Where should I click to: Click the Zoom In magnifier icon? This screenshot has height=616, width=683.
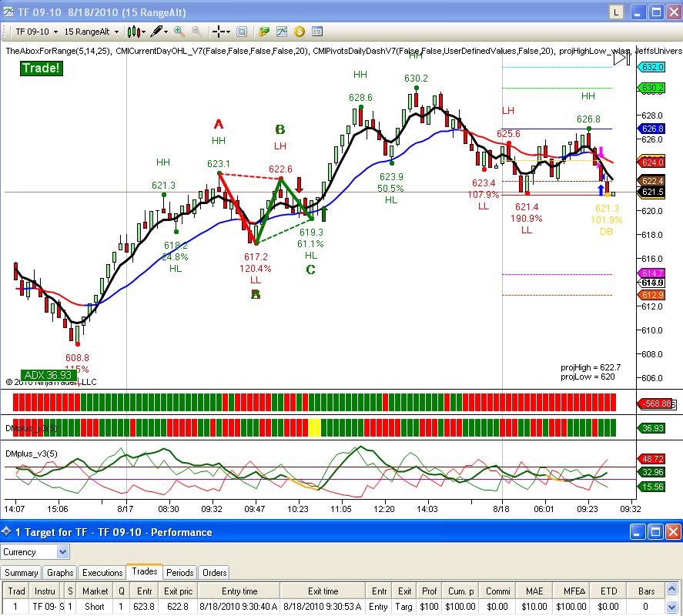click(179, 32)
